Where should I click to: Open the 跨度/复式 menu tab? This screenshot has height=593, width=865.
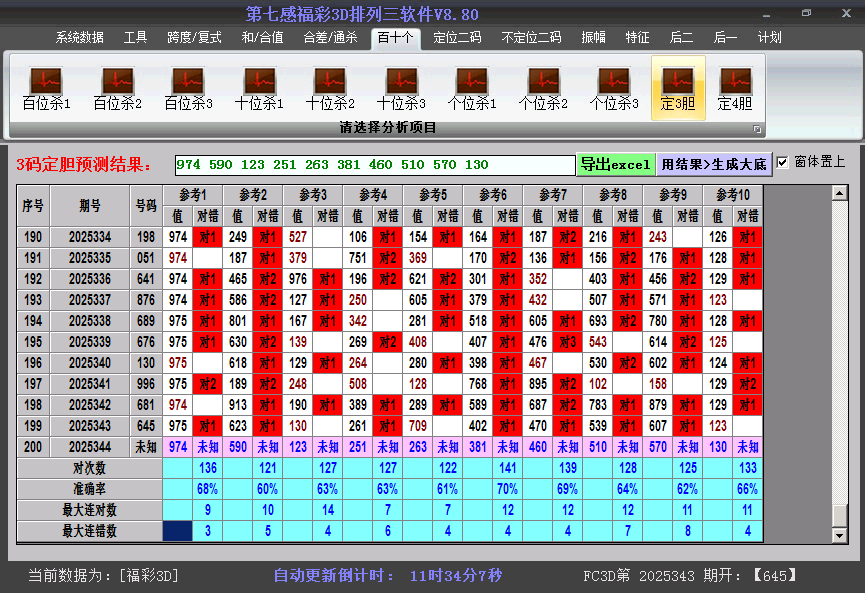click(x=194, y=37)
